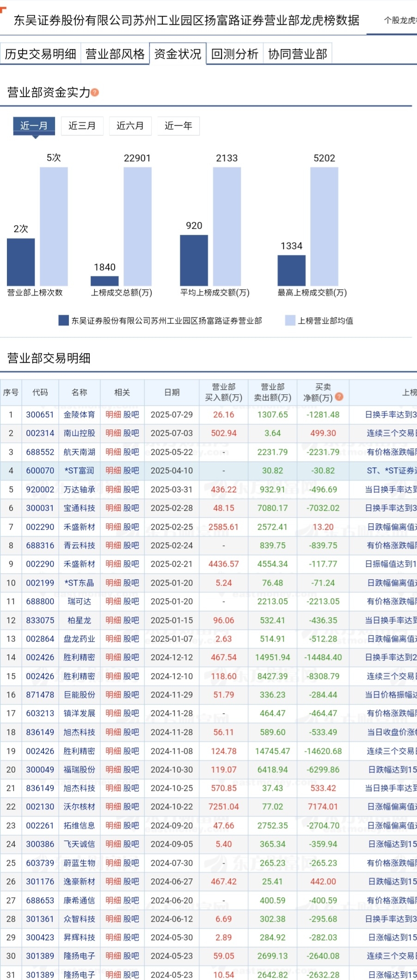Viewport: 417px width, 980px height.
Task: Open 昇辉科技 stock name link
Action: point(80,937)
